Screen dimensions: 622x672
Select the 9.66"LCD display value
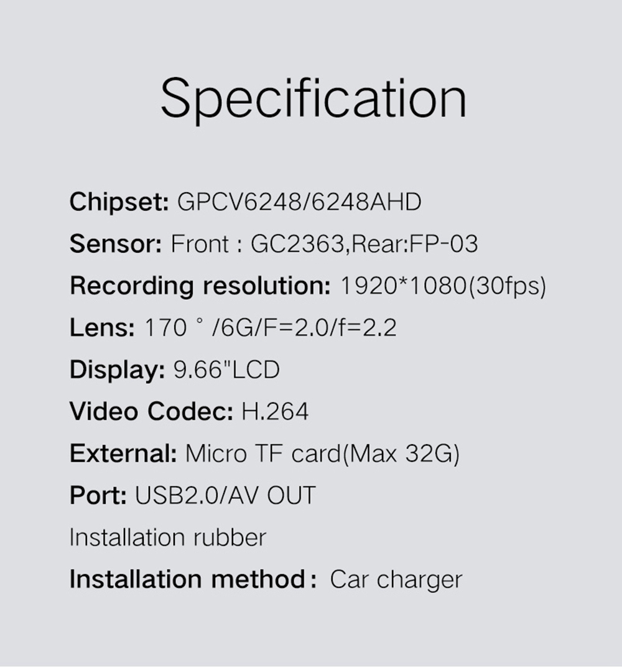click(x=226, y=370)
